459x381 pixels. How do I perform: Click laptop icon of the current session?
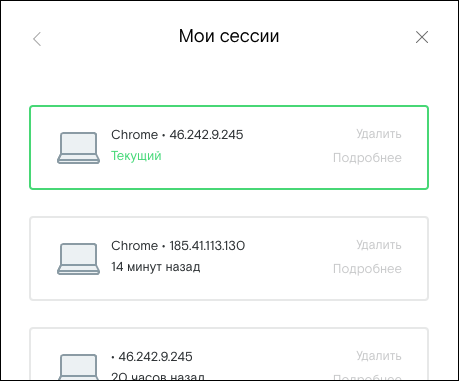coord(78,148)
